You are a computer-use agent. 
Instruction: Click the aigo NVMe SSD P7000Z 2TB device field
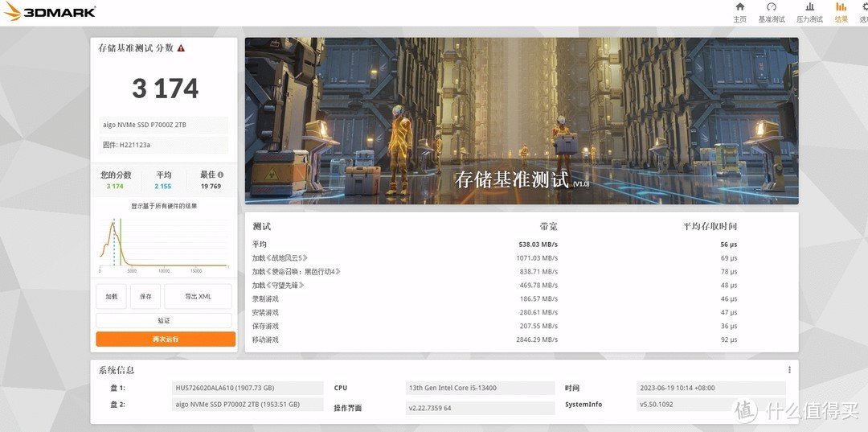click(x=164, y=125)
